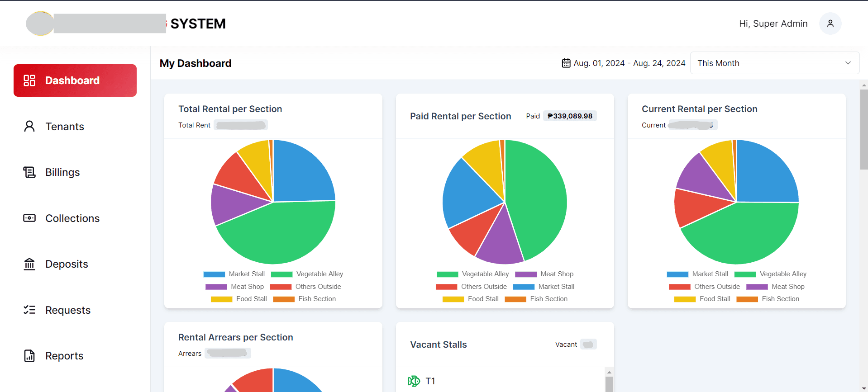The width and height of the screenshot is (868, 392).
Task: Select the T1 vacant stall row
Action: [x=501, y=381]
